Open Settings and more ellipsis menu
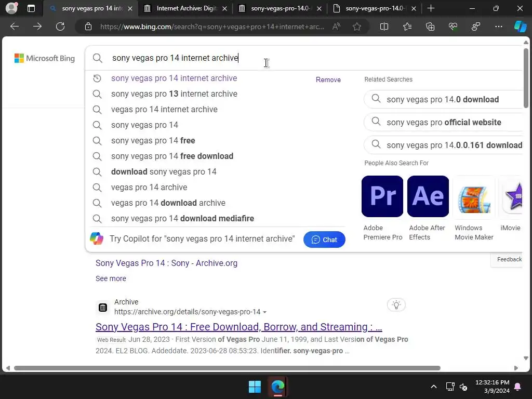Screen dimensions: 532x399 pyautogui.click(x=498, y=26)
